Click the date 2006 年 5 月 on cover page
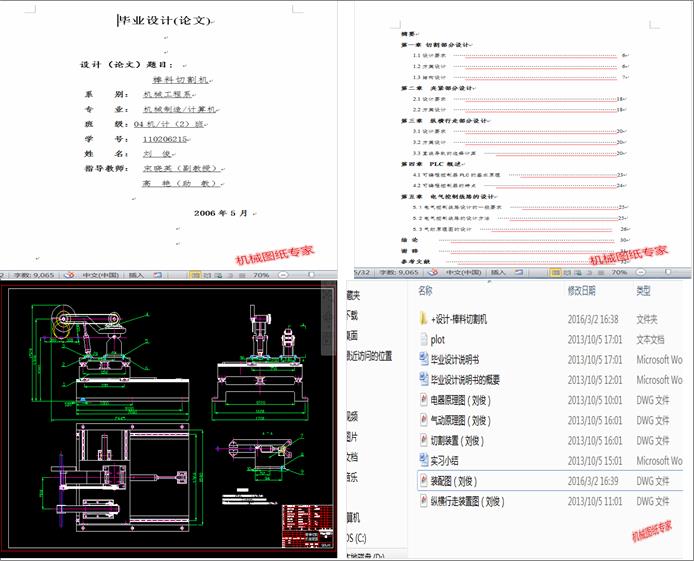 (220, 213)
